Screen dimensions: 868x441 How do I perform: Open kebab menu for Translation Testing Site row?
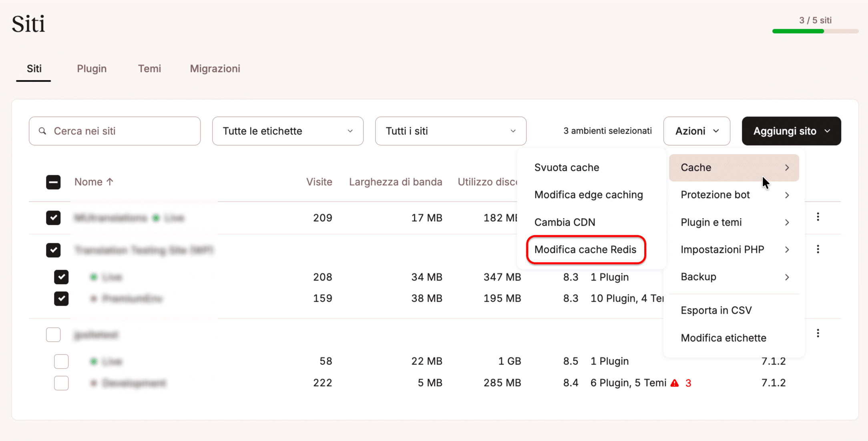818,249
